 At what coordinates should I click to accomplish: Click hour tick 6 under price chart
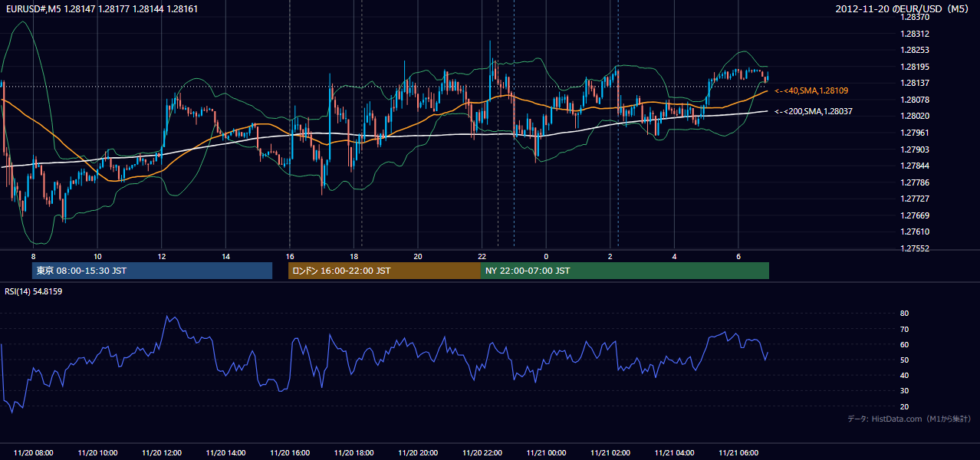(738, 256)
